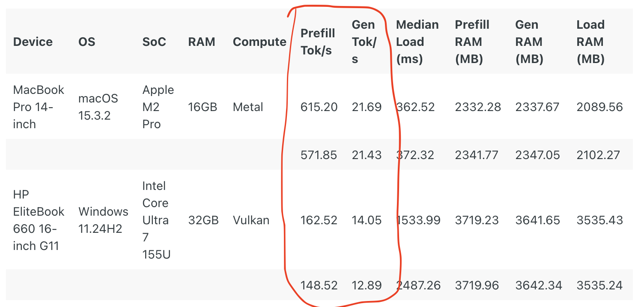The image size is (644, 307).
Task: Click the Gen Tok/s column header
Action: point(364,42)
